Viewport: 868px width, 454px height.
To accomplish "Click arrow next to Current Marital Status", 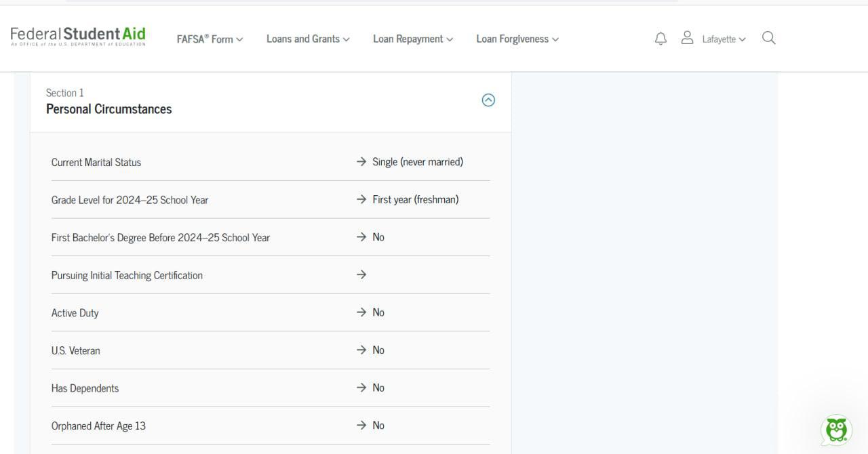I will pos(361,162).
